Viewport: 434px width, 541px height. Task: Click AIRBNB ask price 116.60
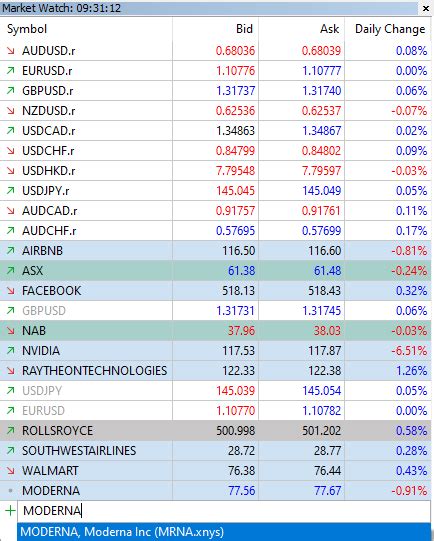click(325, 250)
